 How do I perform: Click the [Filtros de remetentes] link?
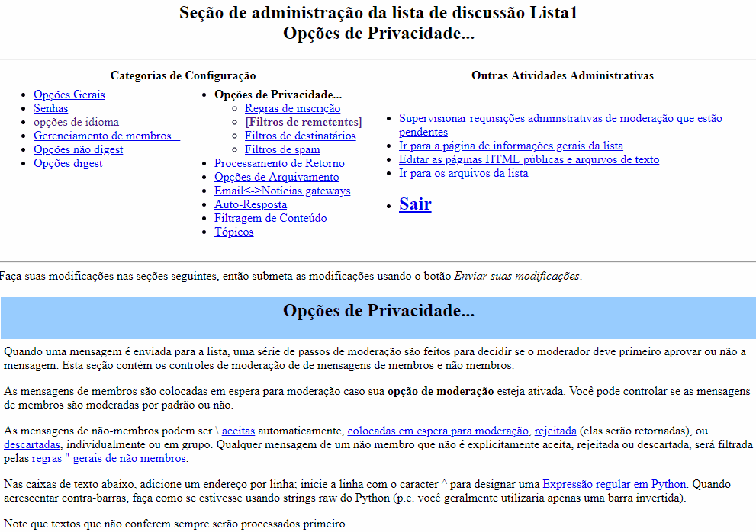point(304,122)
